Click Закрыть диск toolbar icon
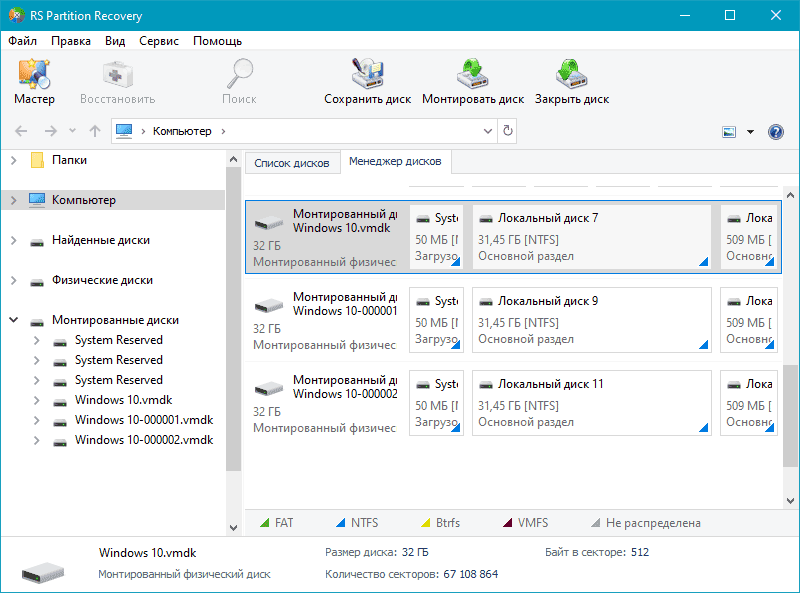The width and height of the screenshot is (800, 593). [x=571, y=74]
